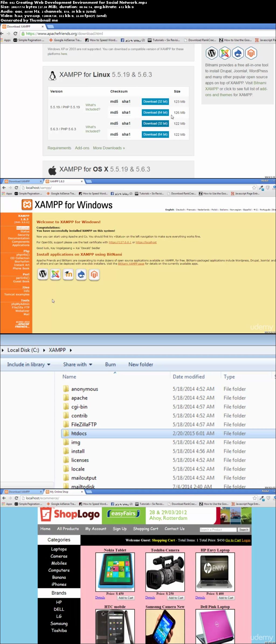Screen dimensions: 276x644
Task: Expand arrow before Local Disk (C:) breadcrumb
Action: (3, 350)
